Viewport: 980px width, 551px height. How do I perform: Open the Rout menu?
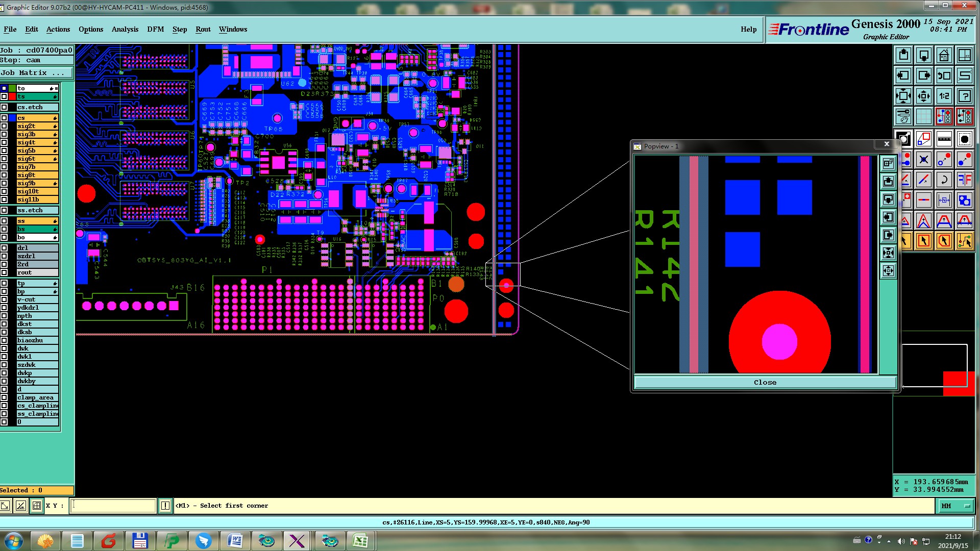(203, 29)
